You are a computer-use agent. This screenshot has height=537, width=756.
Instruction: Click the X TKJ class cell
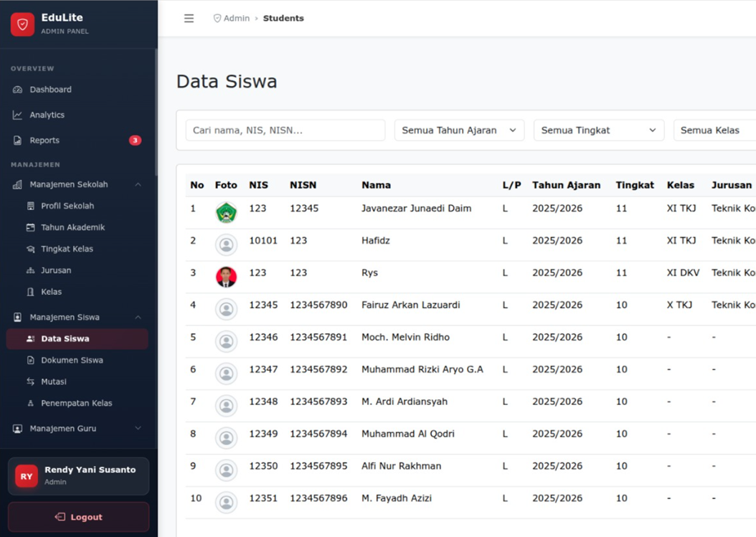679,305
